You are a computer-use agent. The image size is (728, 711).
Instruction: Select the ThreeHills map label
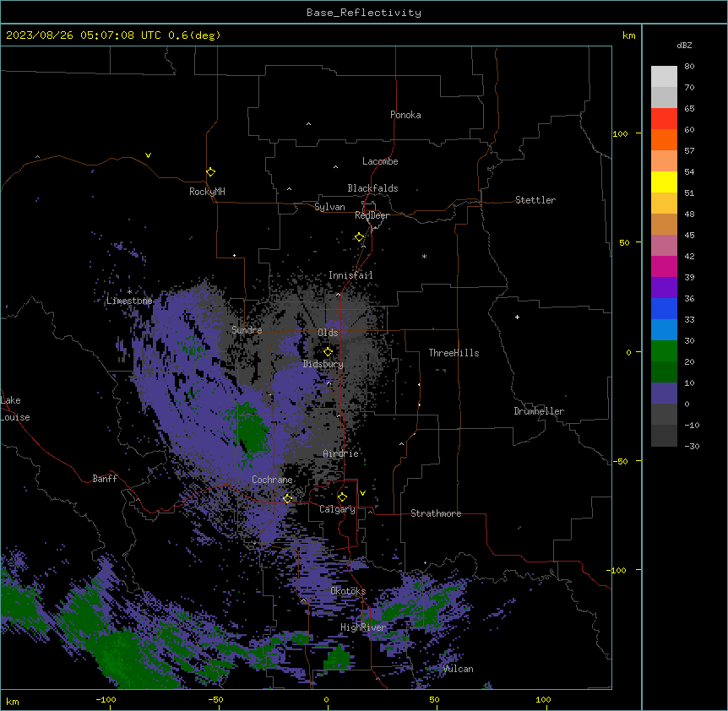coord(454,353)
